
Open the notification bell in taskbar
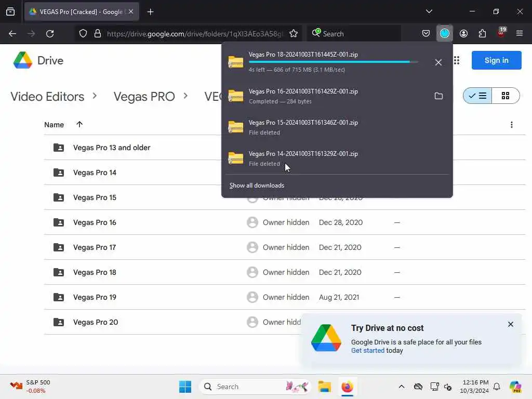pyautogui.click(x=497, y=387)
